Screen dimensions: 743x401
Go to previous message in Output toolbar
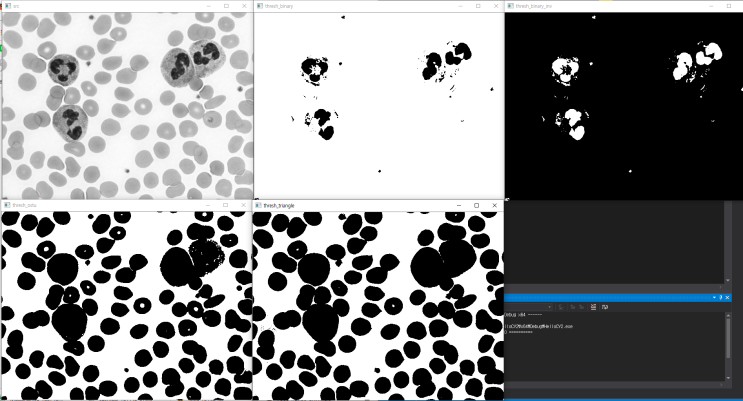(x=573, y=307)
